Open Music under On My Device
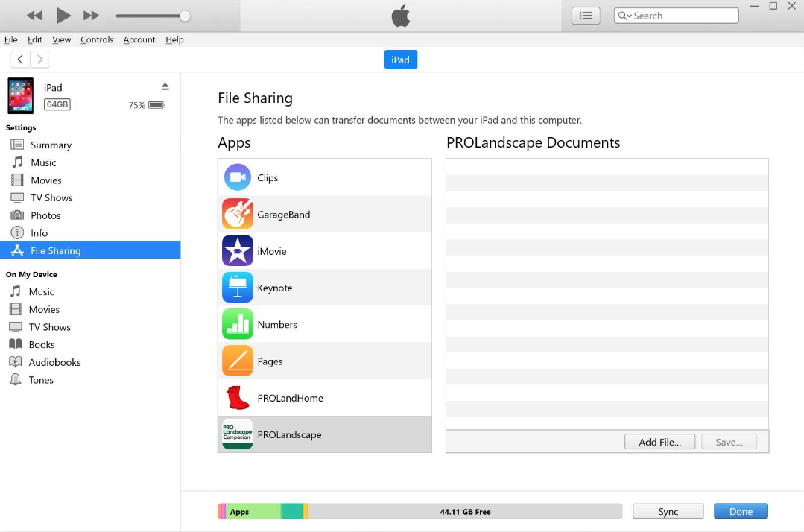The height and width of the screenshot is (532, 804). (x=90, y=291)
